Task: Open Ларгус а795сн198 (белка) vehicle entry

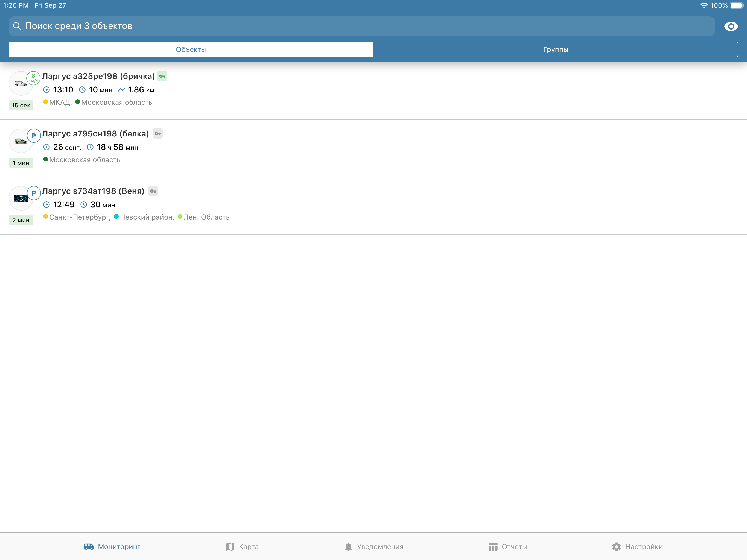Action: (x=96, y=134)
